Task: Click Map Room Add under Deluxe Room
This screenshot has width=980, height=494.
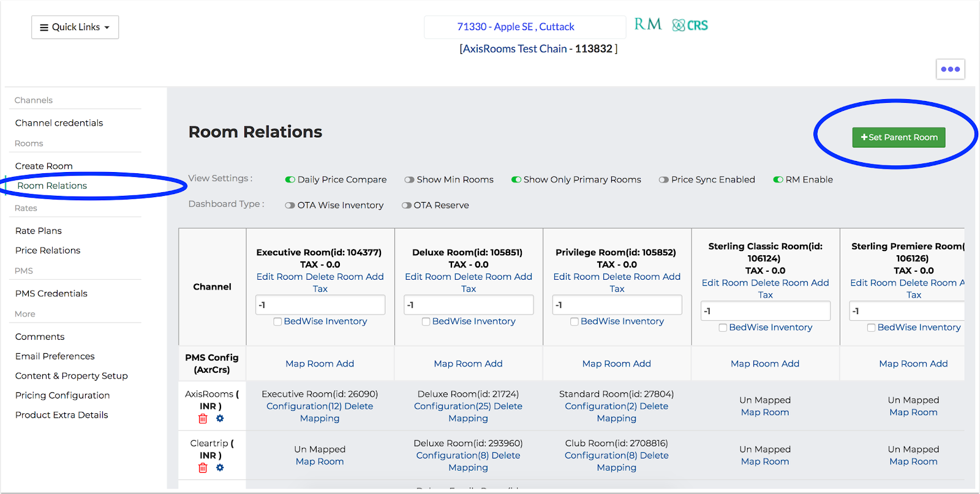Action: click(468, 364)
